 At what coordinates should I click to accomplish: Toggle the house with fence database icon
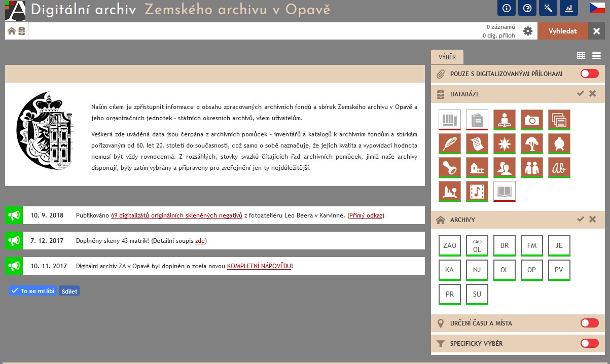pos(477,168)
